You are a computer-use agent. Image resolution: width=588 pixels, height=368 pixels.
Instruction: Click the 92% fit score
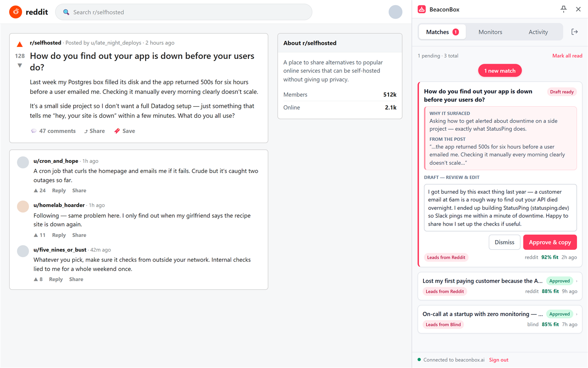click(550, 257)
